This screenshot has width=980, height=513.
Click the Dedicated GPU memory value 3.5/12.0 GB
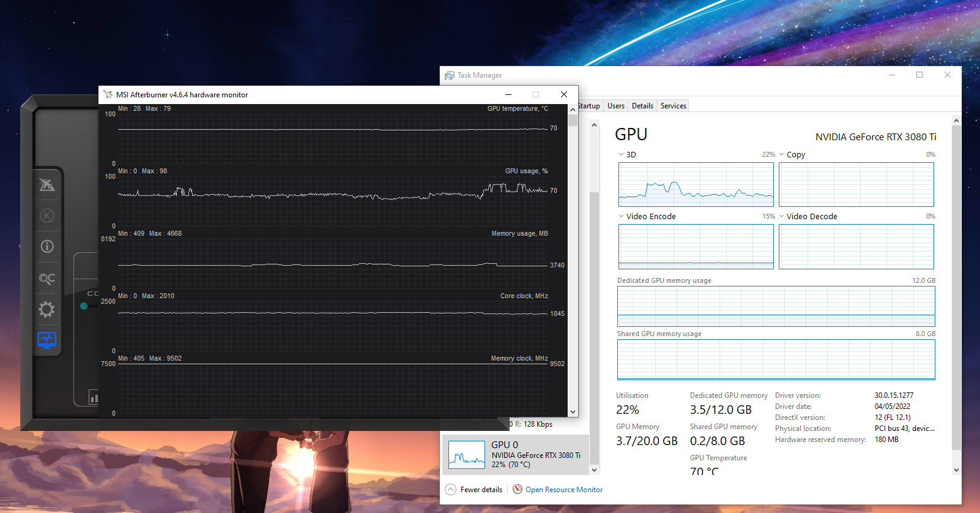pos(721,410)
